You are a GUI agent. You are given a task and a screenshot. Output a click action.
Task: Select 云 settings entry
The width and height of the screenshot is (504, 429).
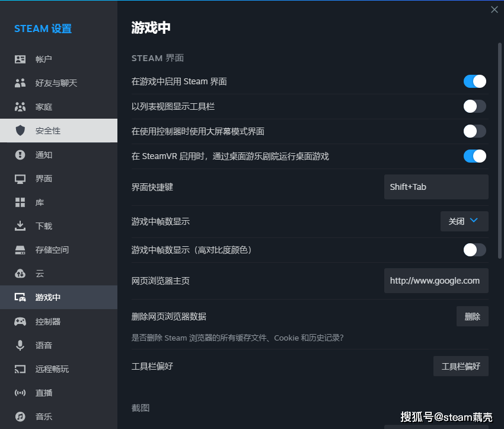click(59, 274)
